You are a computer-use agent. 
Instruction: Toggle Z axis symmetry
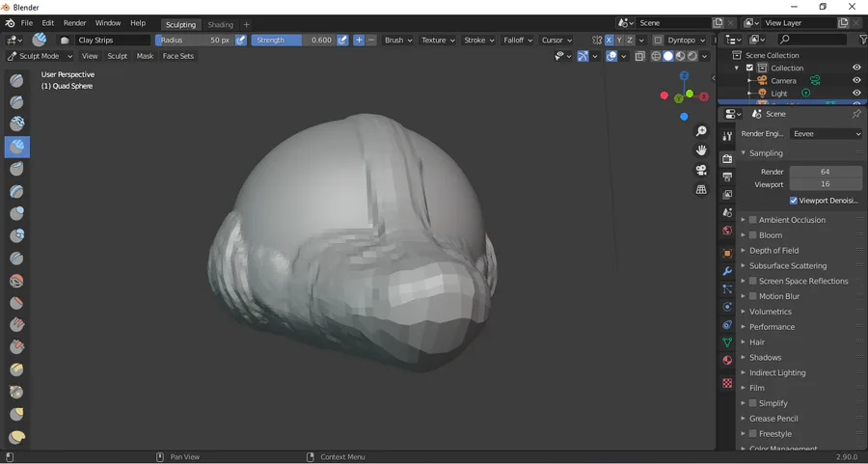tap(630, 40)
